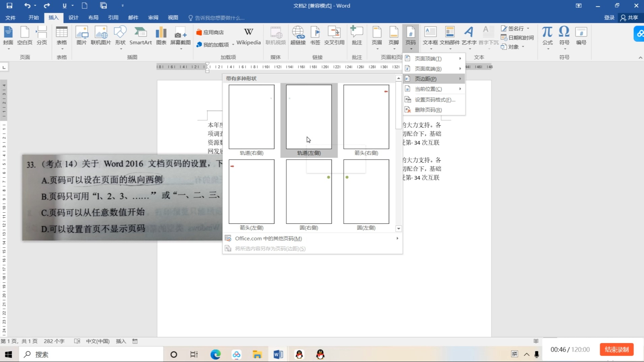Open the Current Position (当前位置) submenu
644x362 pixels.
(x=434, y=89)
